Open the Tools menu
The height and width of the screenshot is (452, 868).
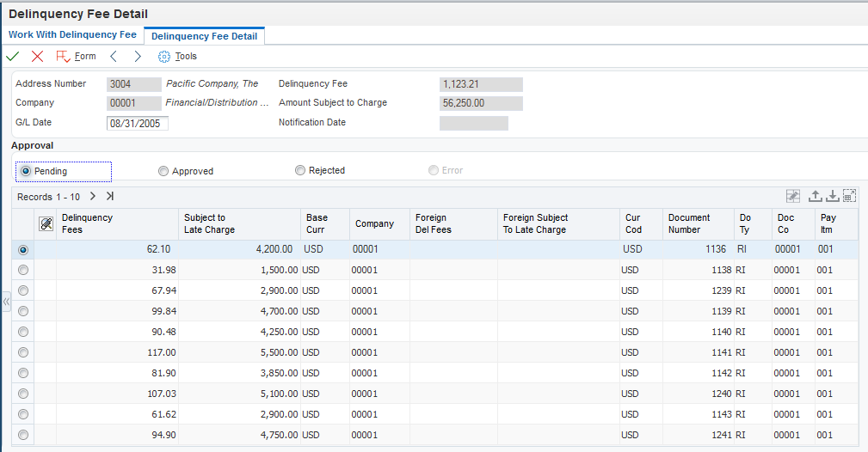178,56
